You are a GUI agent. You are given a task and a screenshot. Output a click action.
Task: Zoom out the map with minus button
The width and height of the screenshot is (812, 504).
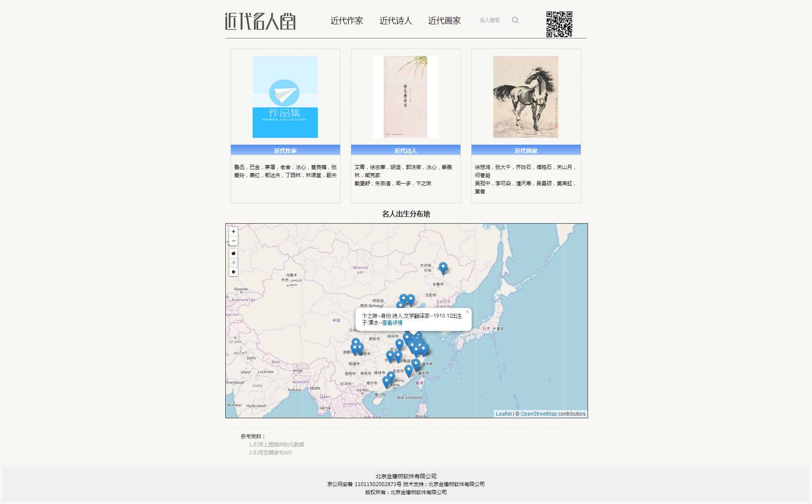click(233, 241)
